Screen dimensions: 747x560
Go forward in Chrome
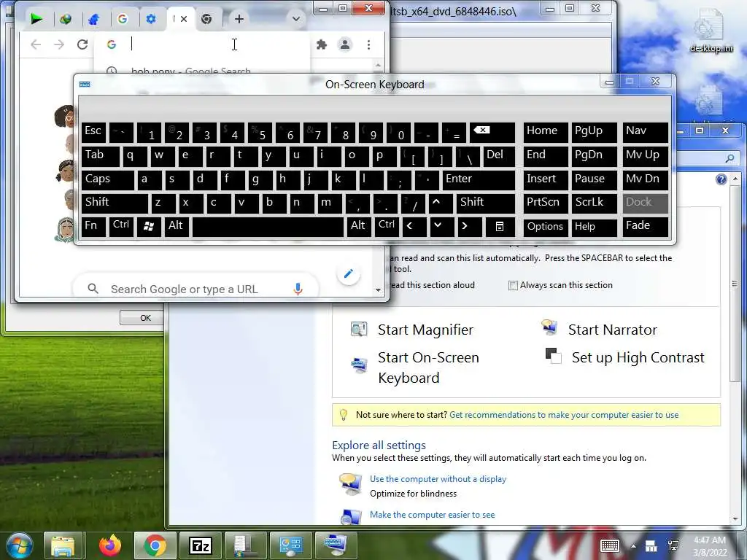pyautogui.click(x=59, y=44)
